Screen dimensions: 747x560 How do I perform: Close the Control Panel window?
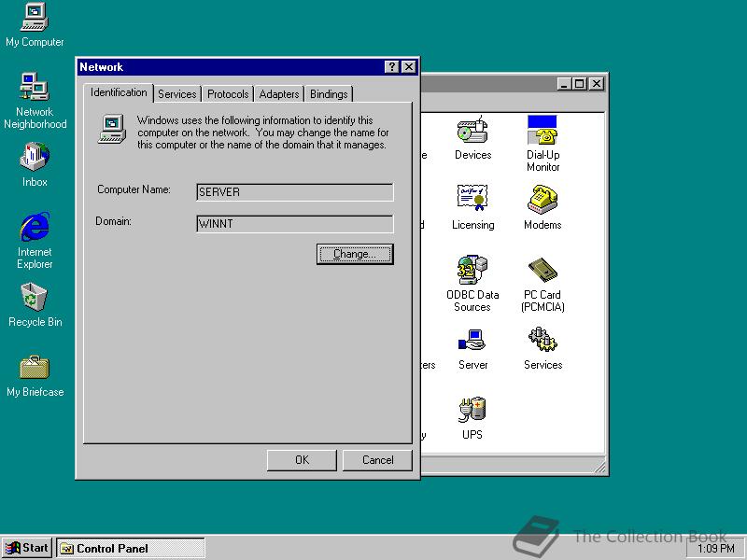597,84
